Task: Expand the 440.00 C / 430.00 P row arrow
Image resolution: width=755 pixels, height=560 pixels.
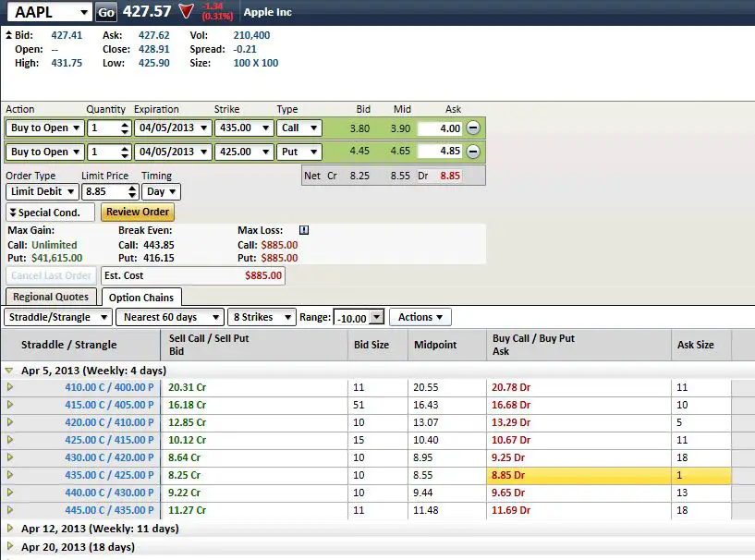Action: [x=9, y=493]
